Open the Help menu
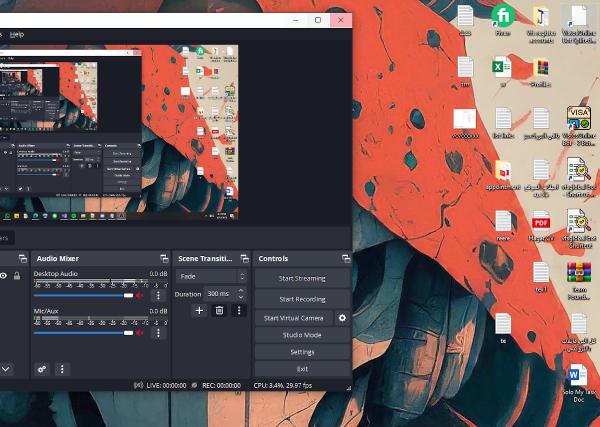The image size is (600, 427). pos(17,34)
